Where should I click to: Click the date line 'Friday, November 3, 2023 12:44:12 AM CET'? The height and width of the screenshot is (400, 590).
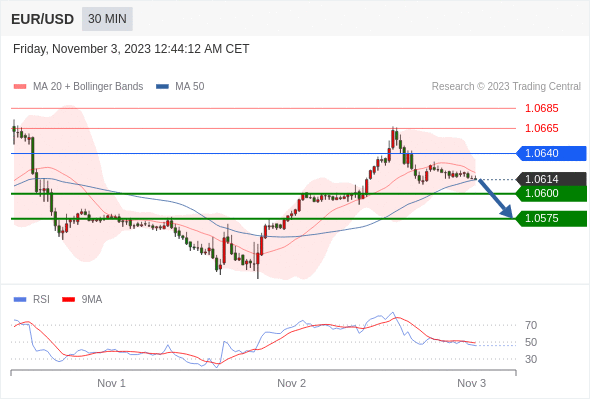pyautogui.click(x=131, y=49)
